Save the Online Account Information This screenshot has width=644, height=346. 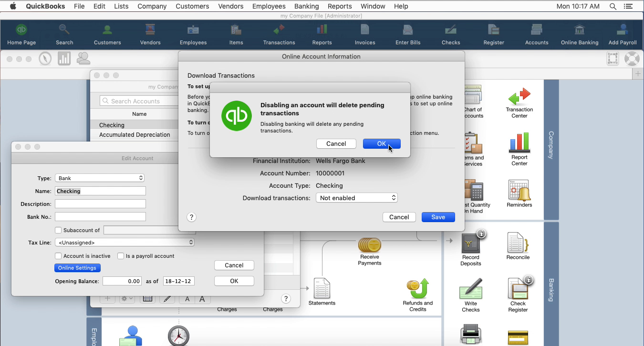pyautogui.click(x=438, y=217)
